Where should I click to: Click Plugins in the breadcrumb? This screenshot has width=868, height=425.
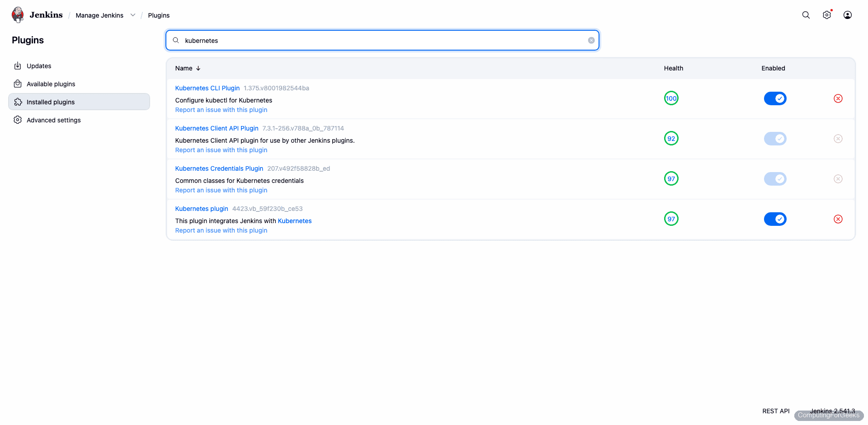click(x=159, y=15)
